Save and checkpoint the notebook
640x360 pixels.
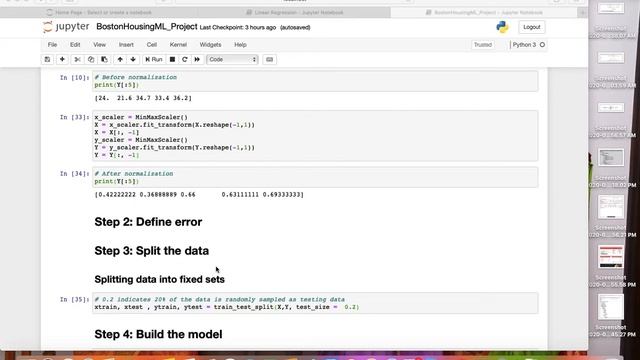point(47,60)
